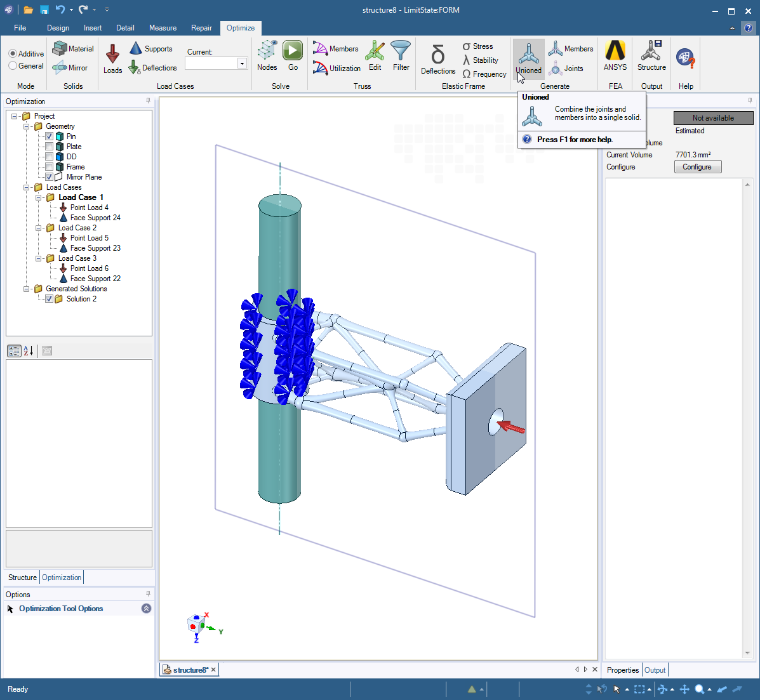Sort properties alphabetically
Screen dimensions: 760x700
click(x=28, y=351)
